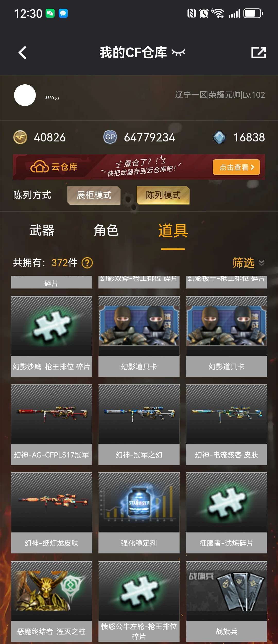Open the 战旗兵 item card
This screenshot has height=644, width=278.
[227, 601]
